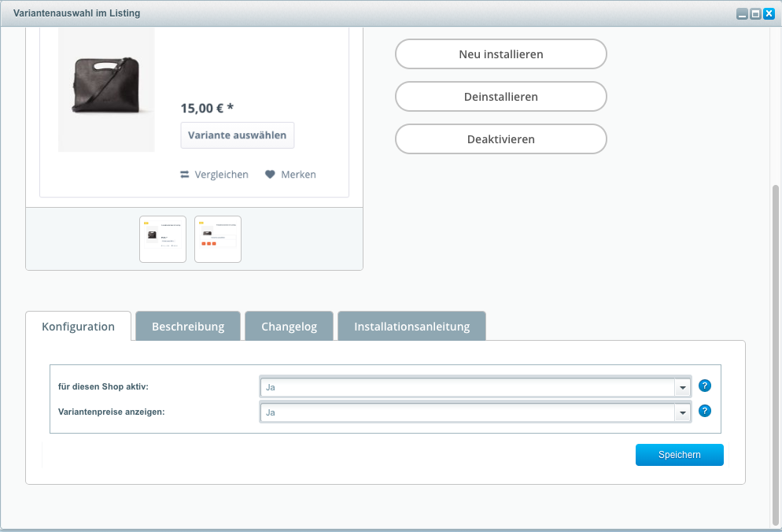
Task: Select the first preview thumbnail
Action: pos(163,239)
